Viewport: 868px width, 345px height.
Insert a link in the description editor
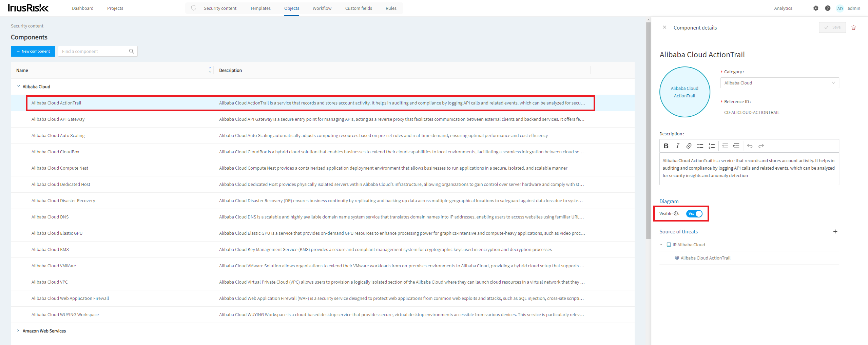click(x=689, y=146)
